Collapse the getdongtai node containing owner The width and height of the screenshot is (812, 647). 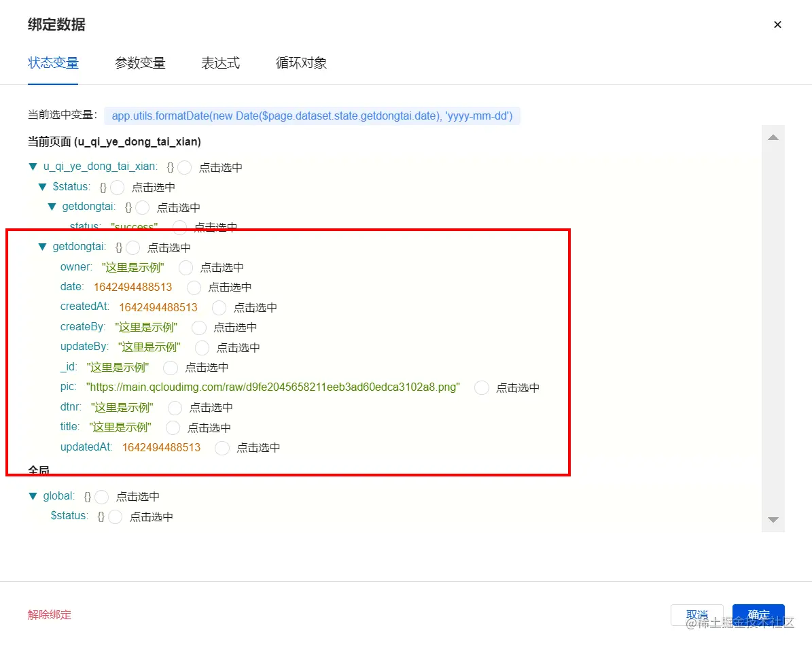pyautogui.click(x=42, y=247)
